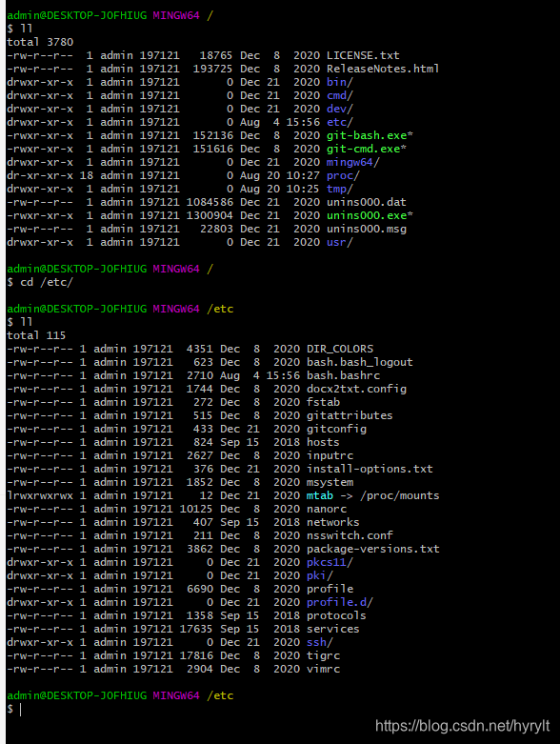This screenshot has height=744, width=560.
Task: Click the hosts file name
Action: (323, 442)
